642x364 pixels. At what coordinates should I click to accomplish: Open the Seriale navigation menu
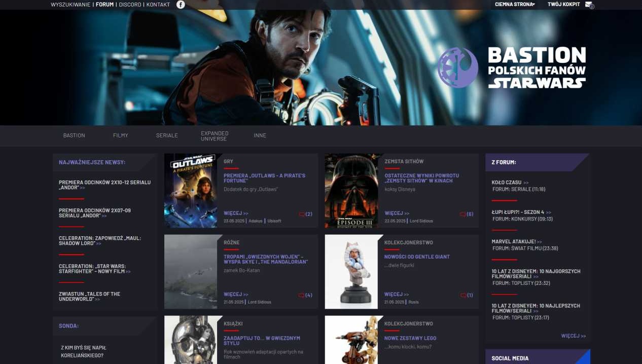tap(167, 136)
